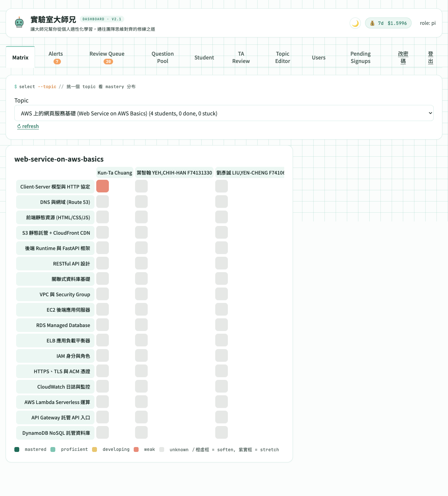The width and height of the screenshot is (448, 496).
Task: Click the Review Queue badge showing 20
Action: pyautogui.click(x=108, y=62)
